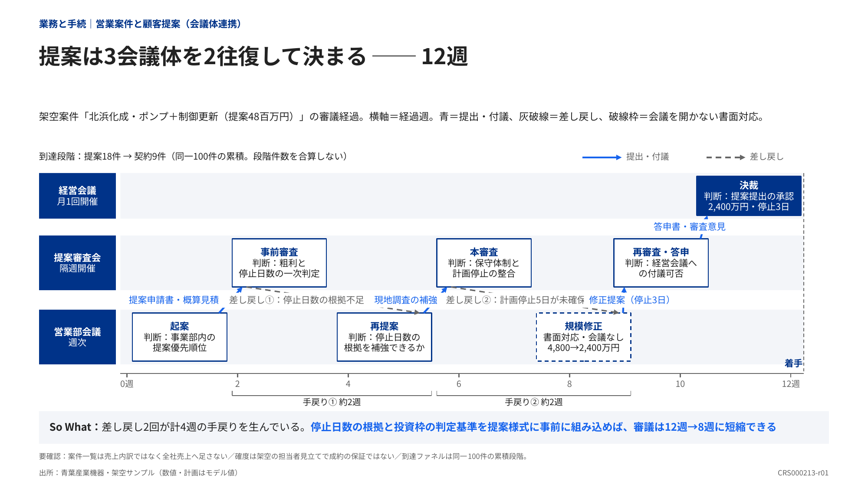
Task: Click the 要確認 footnote line
Action: tap(283, 456)
